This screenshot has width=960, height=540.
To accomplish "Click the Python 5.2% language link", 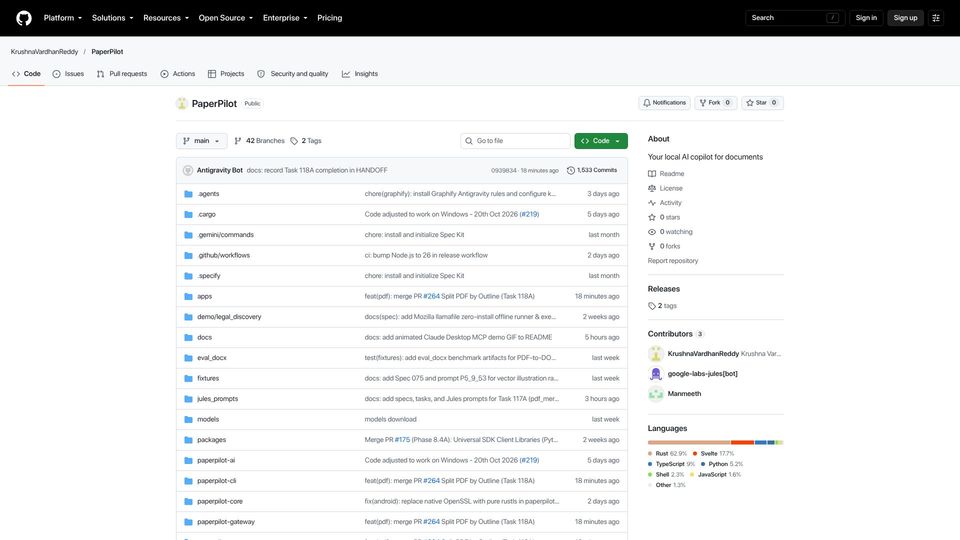I will (721, 464).
